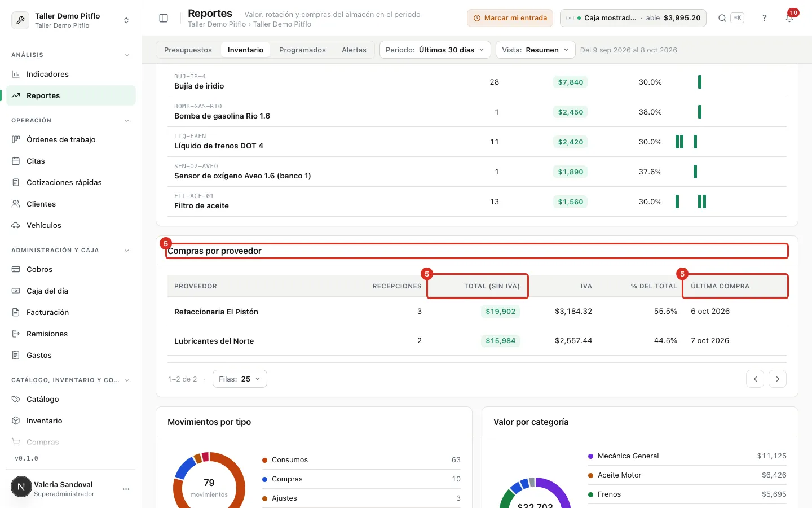The width and height of the screenshot is (812, 508).
Task: Switch to the Presupuestos tab
Action: click(188, 50)
